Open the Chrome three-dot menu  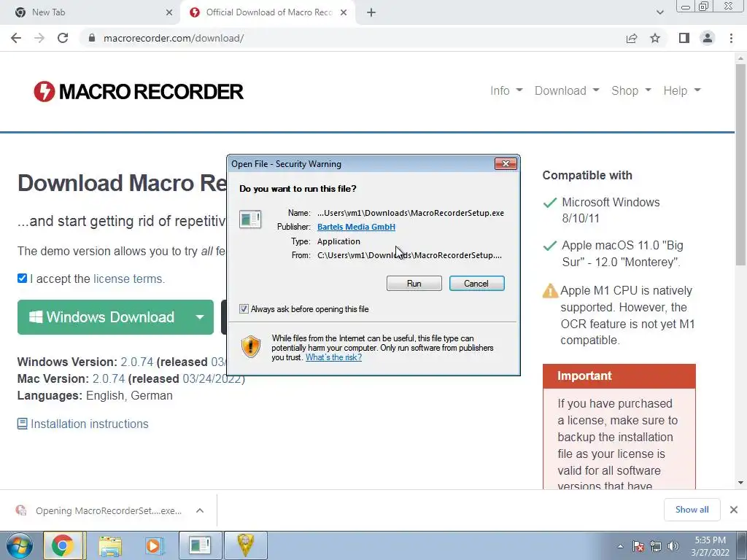[731, 38]
